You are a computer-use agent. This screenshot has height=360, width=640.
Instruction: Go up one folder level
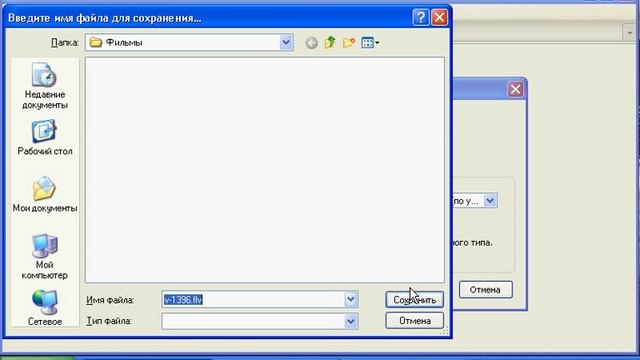(x=330, y=42)
